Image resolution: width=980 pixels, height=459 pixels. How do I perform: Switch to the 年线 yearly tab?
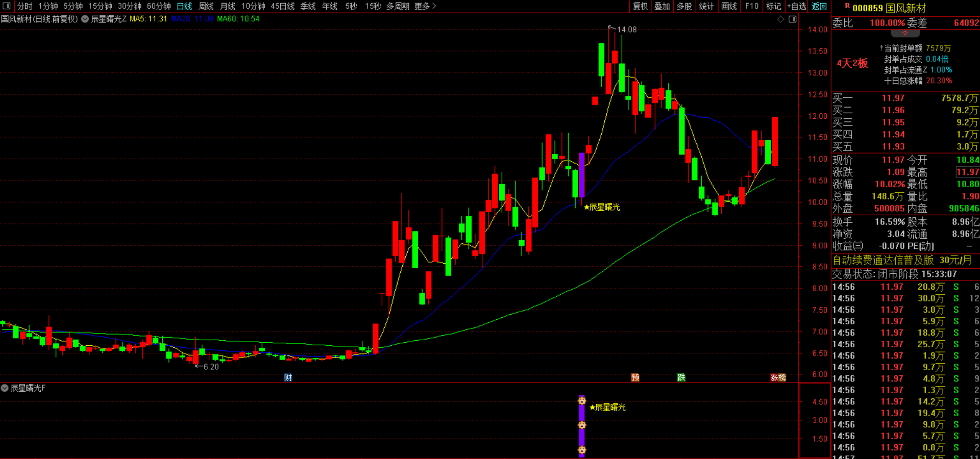click(330, 6)
